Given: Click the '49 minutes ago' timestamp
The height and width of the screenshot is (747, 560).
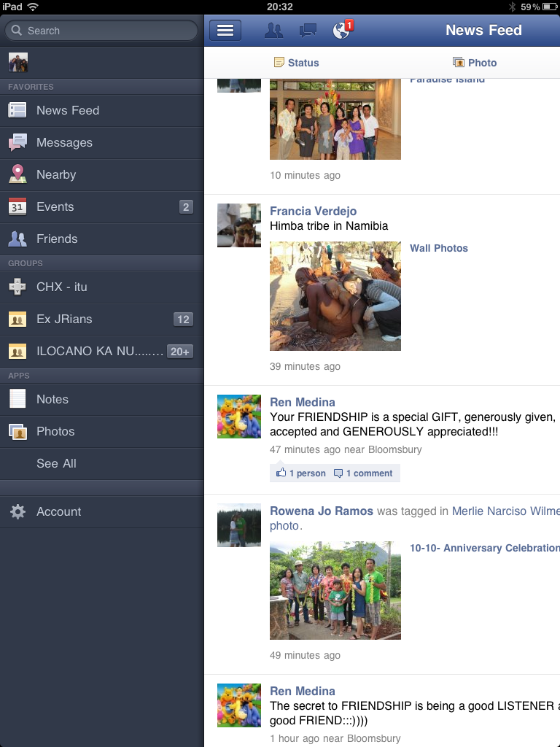Looking at the screenshot, I should (305, 655).
